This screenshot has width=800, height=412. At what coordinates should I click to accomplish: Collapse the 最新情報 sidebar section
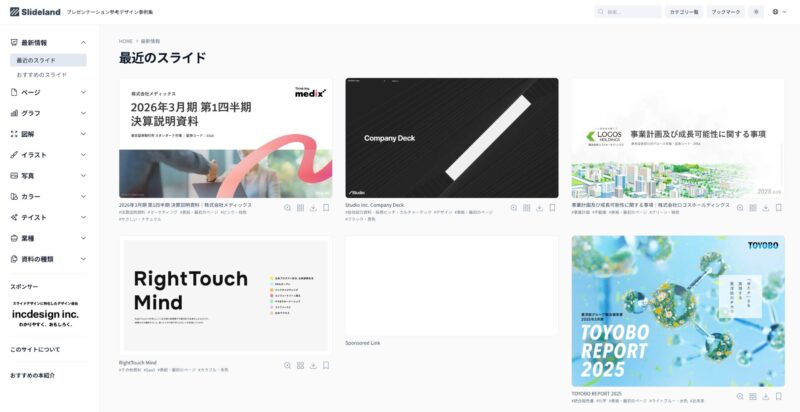tap(48, 43)
